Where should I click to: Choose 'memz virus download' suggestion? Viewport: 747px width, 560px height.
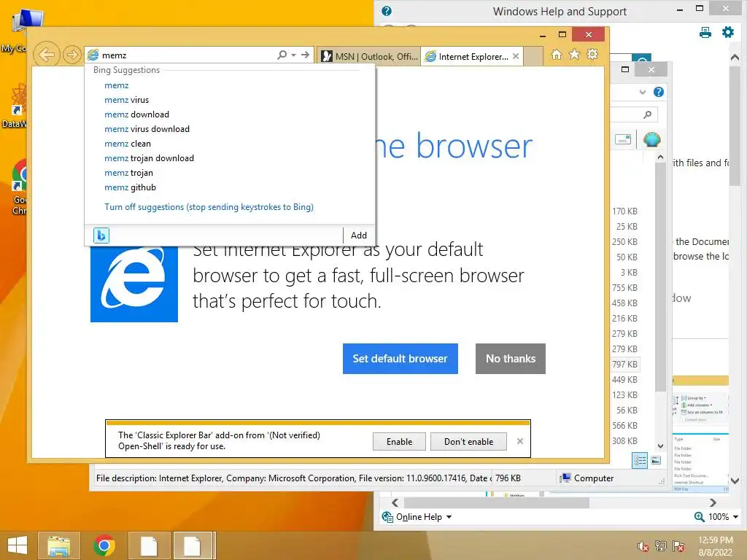(x=147, y=129)
